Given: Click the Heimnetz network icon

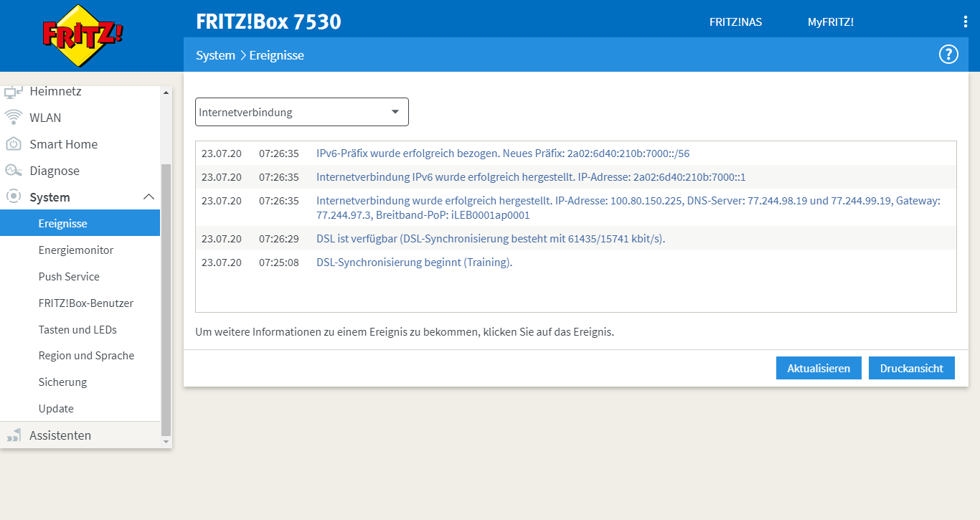Looking at the screenshot, I should point(14,92).
